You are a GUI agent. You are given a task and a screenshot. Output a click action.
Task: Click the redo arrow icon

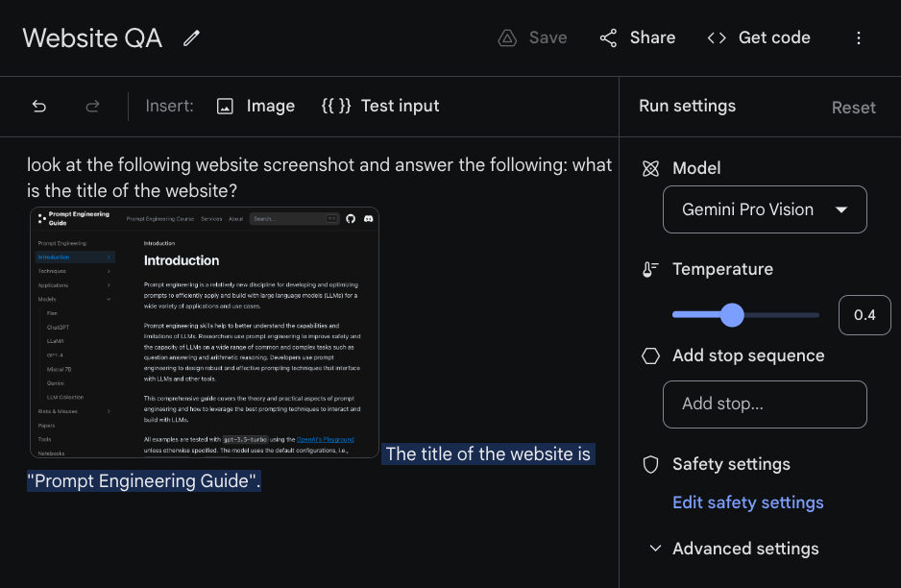click(93, 107)
